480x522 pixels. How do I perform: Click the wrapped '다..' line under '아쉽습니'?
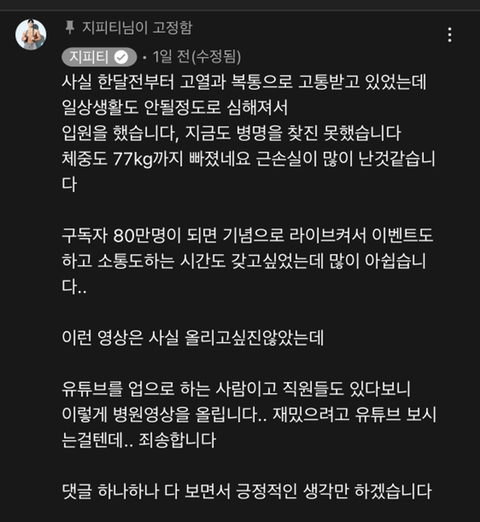pyautogui.click(x=74, y=287)
